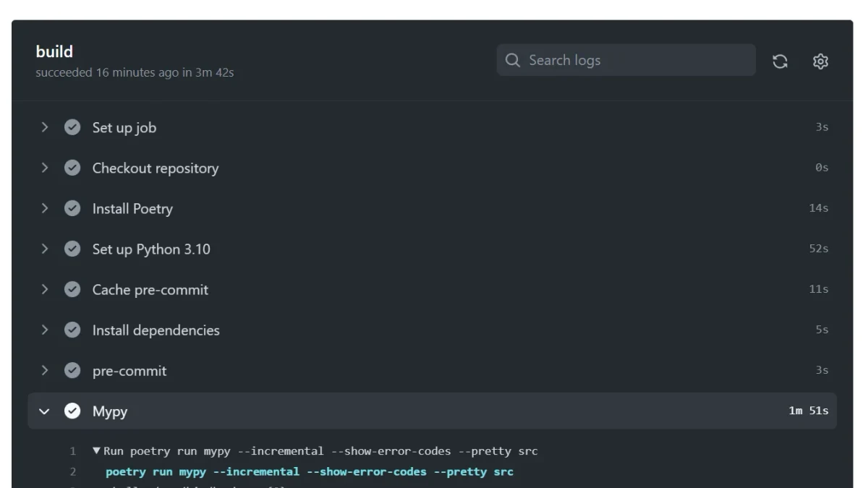Open the log settings gear icon
This screenshot has width=868, height=488.
820,61
